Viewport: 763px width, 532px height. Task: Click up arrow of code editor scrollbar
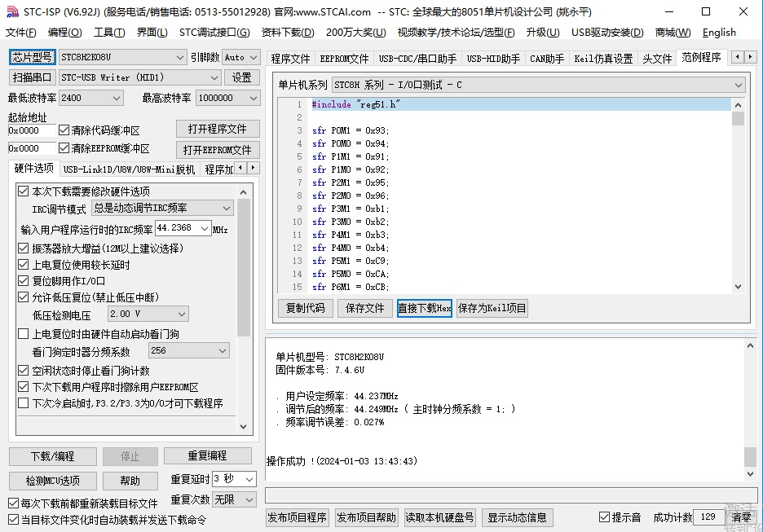(x=738, y=105)
